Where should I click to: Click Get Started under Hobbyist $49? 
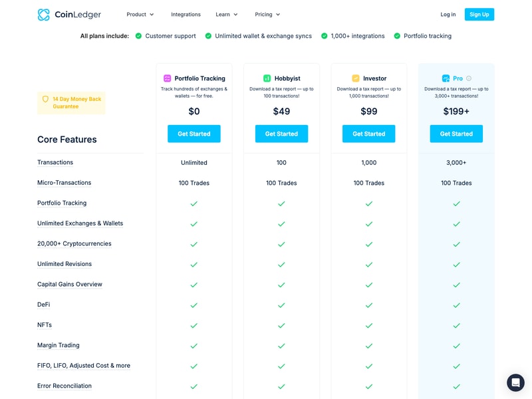coord(281,134)
